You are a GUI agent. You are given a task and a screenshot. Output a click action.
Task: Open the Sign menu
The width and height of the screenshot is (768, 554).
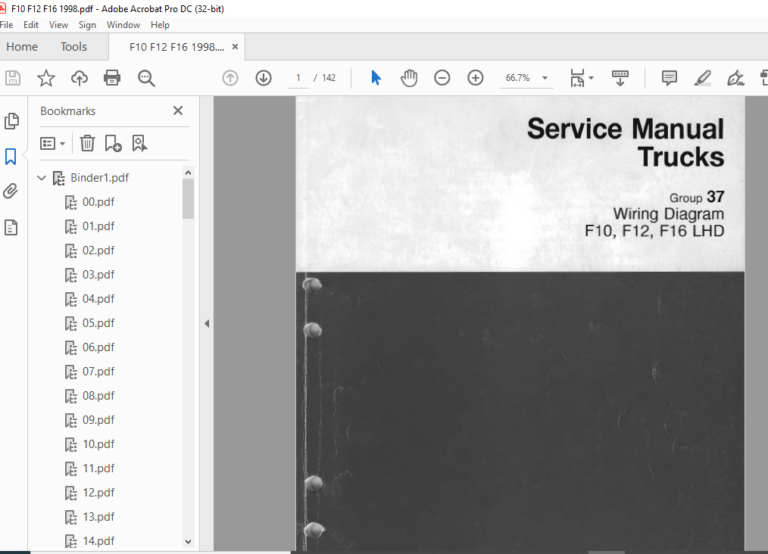point(87,24)
